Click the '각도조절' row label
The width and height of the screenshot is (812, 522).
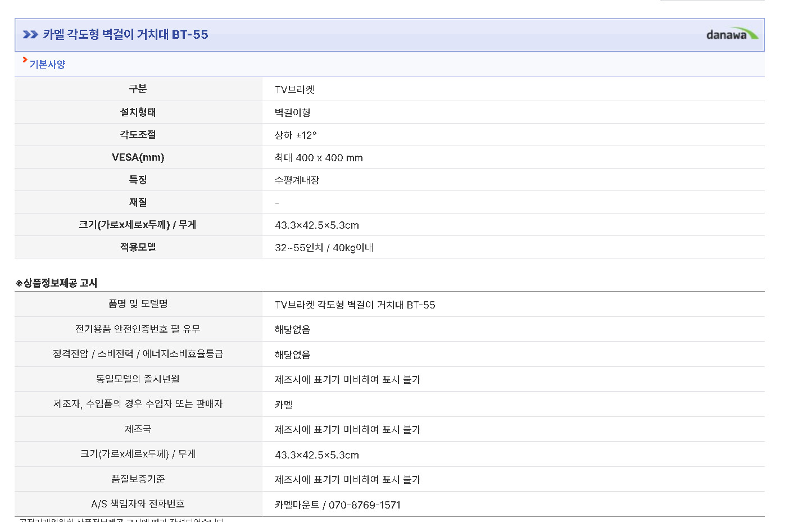(138, 134)
